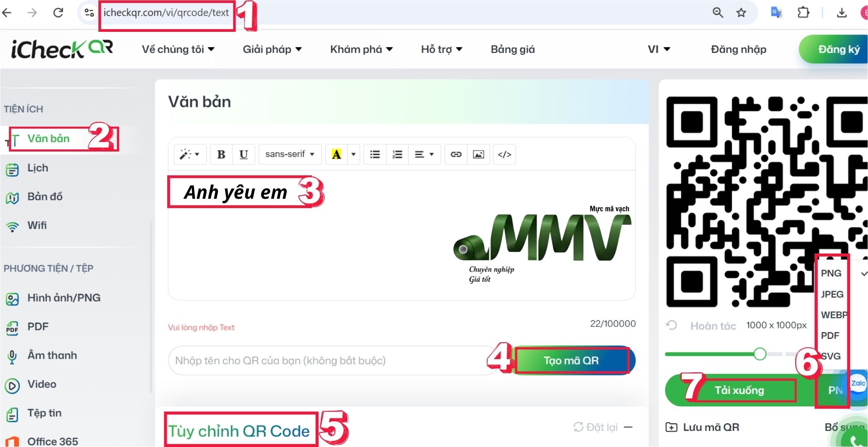Focus the QR name input field
This screenshot has width=868, height=447.
coord(334,360)
